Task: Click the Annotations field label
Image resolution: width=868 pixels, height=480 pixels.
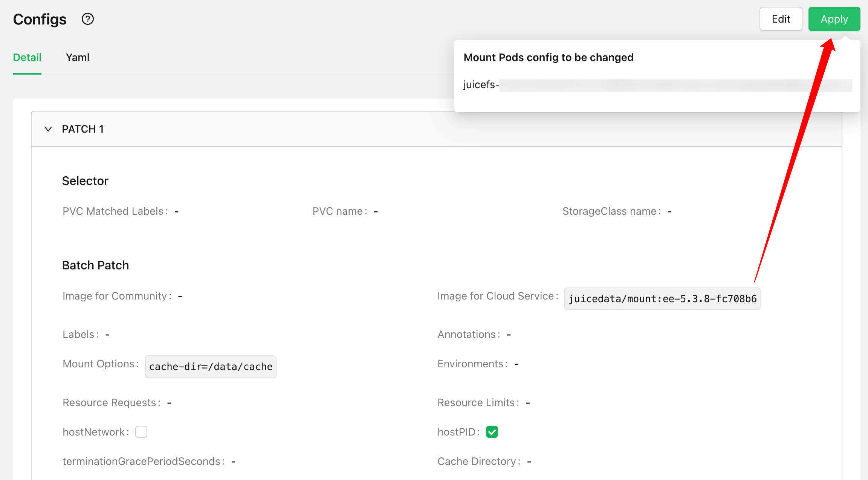Action: pyautogui.click(x=469, y=334)
